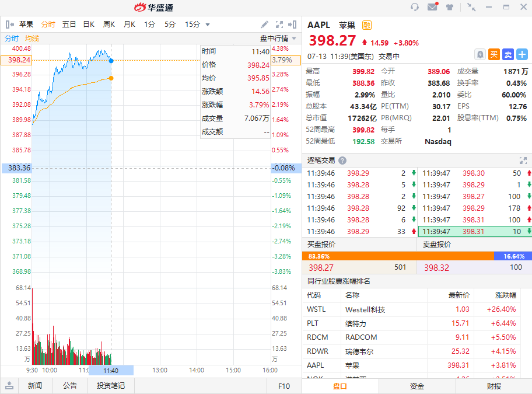Viewport: 532px width, 394px height.
Task: Set a price alert bell icon
Action: [480, 54]
